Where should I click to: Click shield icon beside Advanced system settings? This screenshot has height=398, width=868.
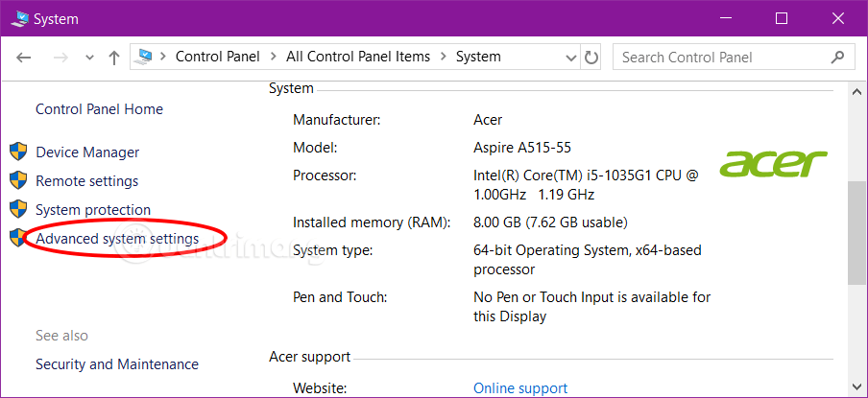(19, 238)
